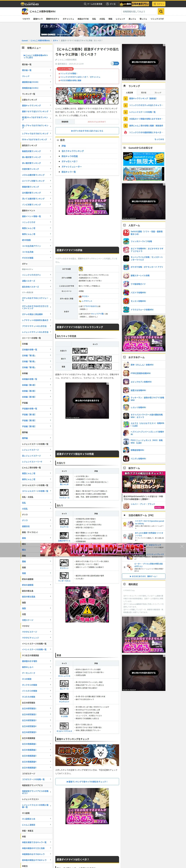Click the ネコマシン character icon
Image resolution: width=186 pixels, height=868 pixels.
[64, 563]
